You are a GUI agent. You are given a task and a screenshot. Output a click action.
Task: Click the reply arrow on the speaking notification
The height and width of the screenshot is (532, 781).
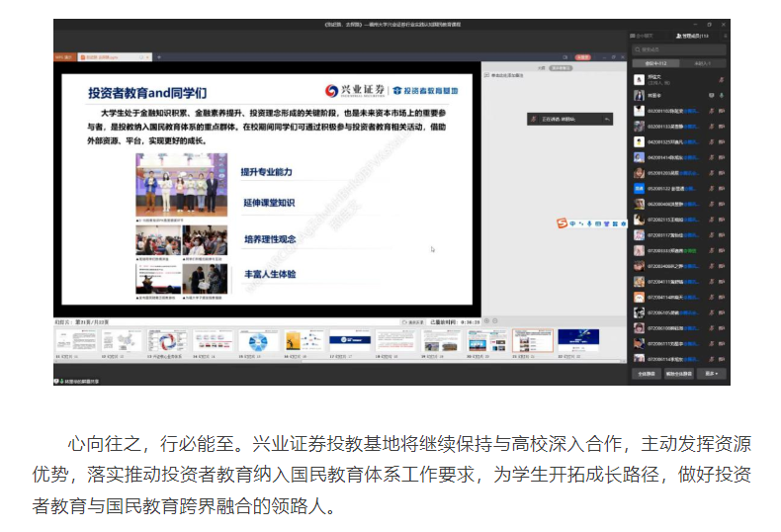[x=607, y=119]
